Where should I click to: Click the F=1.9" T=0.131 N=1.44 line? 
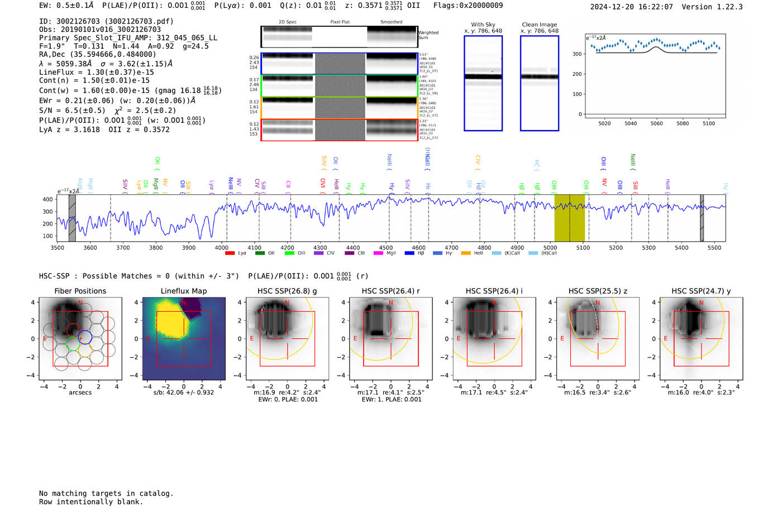tap(124, 46)
